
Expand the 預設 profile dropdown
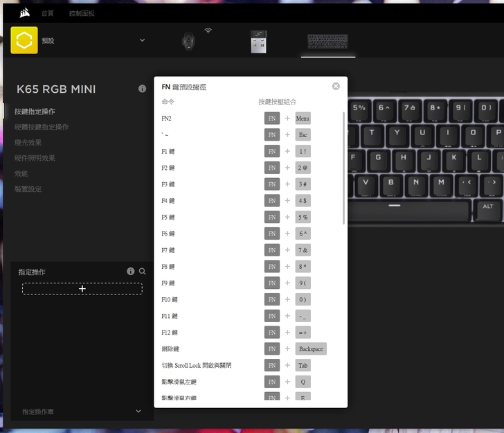point(143,40)
